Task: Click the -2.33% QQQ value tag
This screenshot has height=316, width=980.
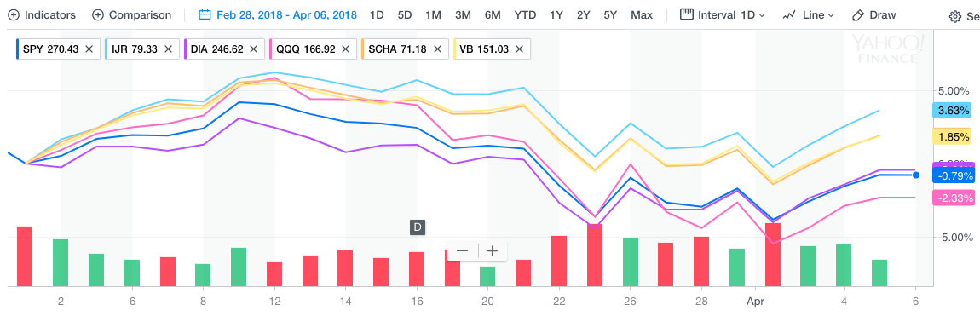Action: 954,198
